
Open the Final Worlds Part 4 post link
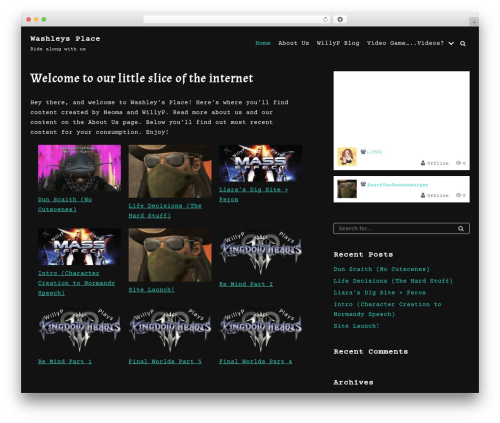tap(255, 361)
